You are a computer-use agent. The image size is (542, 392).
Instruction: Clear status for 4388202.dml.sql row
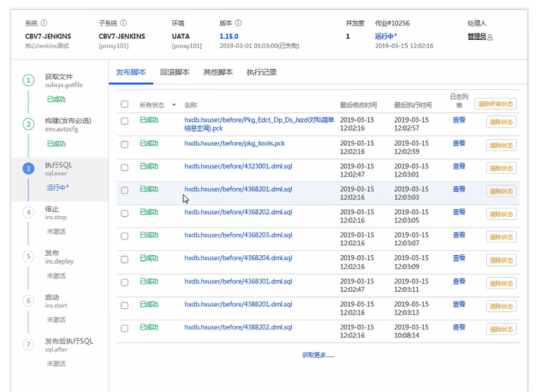pyautogui.click(x=501, y=329)
